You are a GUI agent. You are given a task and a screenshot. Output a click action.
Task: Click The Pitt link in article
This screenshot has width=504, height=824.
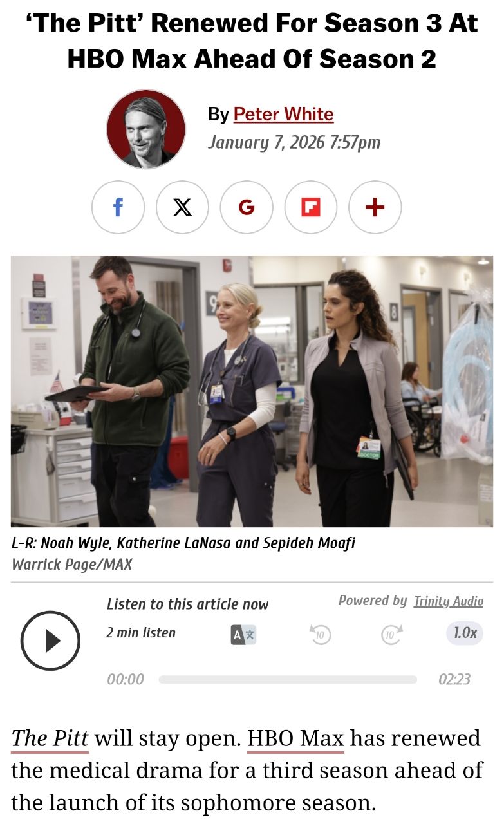(x=50, y=738)
